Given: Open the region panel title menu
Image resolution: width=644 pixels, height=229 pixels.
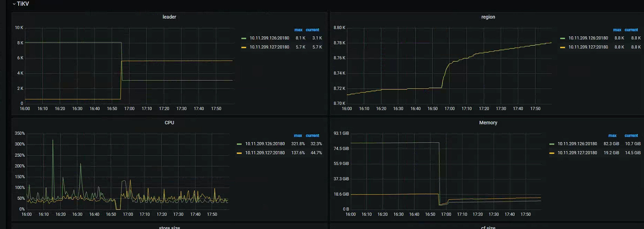Looking at the screenshot, I should [488, 17].
